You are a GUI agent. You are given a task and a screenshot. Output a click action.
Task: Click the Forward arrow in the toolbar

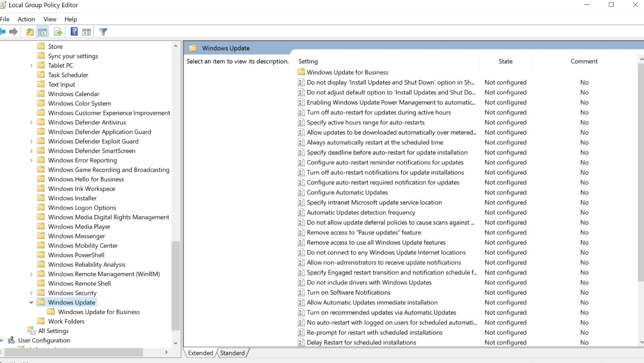[x=14, y=32]
